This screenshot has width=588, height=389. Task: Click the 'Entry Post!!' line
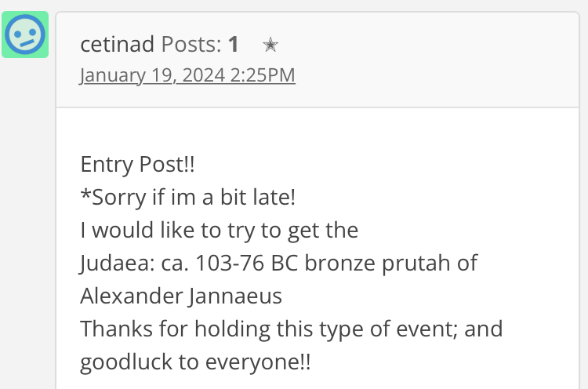[x=138, y=164]
